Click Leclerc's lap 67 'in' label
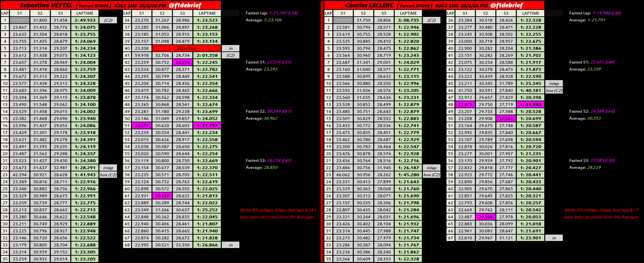This screenshot has width=644, height=263. point(554,238)
